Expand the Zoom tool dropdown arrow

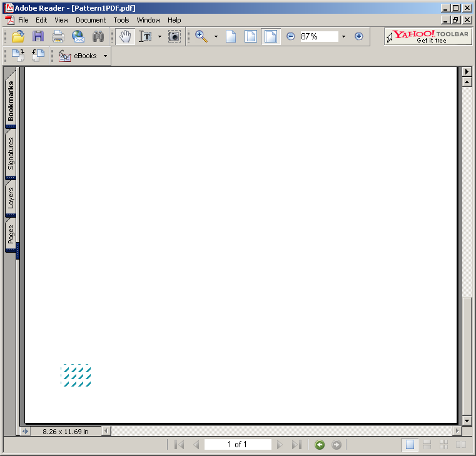point(216,36)
